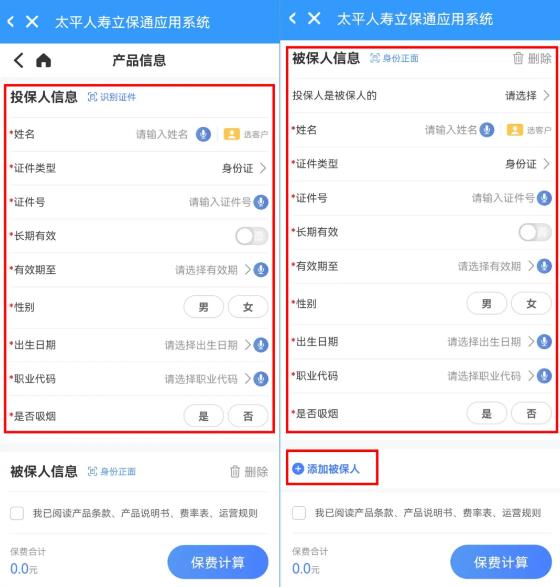Screen dimensions: 560x587
Task: Click the right panel 保费计算 button
Action: tap(501, 562)
